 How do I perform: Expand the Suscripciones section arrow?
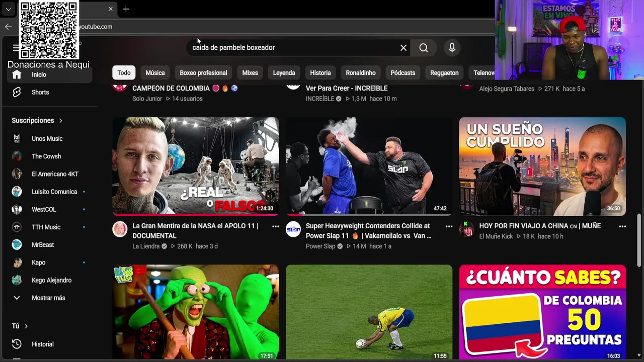pos(61,121)
